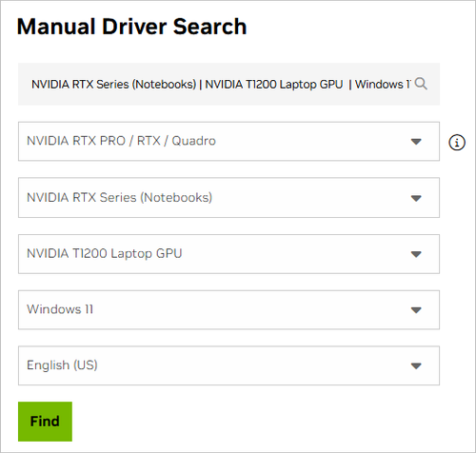The height and width of the screenshot is (453, 476).
Task: Open the English (US) language dropdown
Action: [x=228, y=365]
